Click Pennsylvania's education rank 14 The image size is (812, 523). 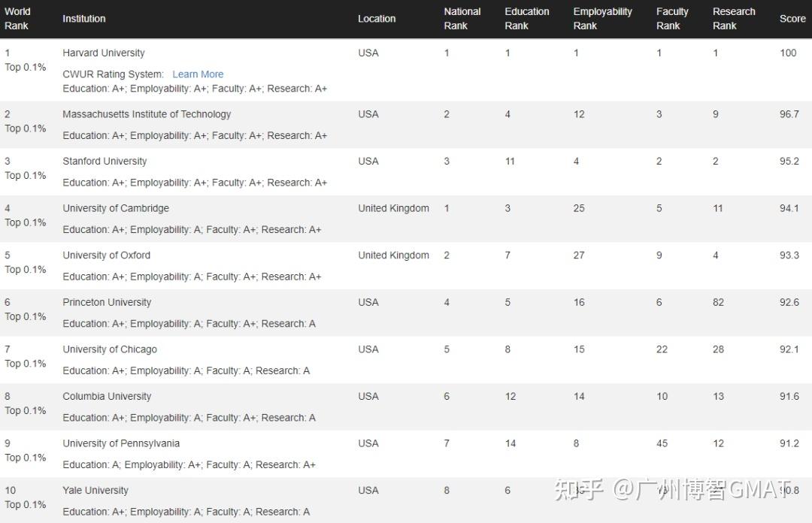click(x=511, y=443)
